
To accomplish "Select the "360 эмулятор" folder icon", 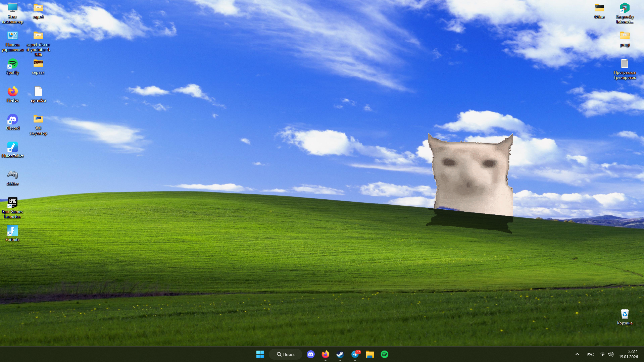I will pyautogui.click(x=38, y=125).
